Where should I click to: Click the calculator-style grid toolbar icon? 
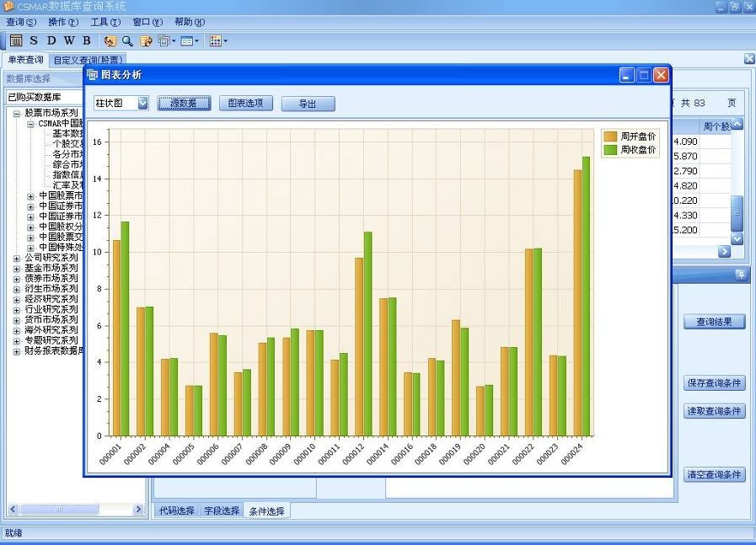pyautogui.click(x=16, y=40)
